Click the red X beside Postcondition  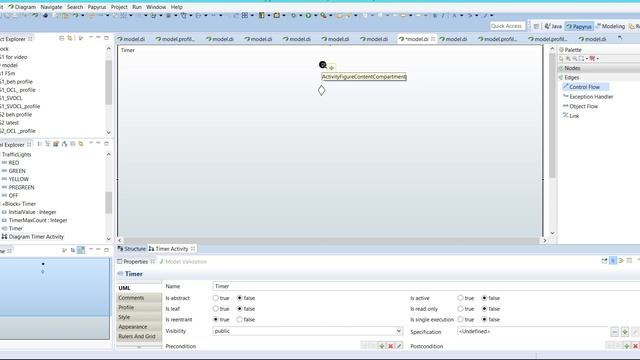(x=635, y=346)
